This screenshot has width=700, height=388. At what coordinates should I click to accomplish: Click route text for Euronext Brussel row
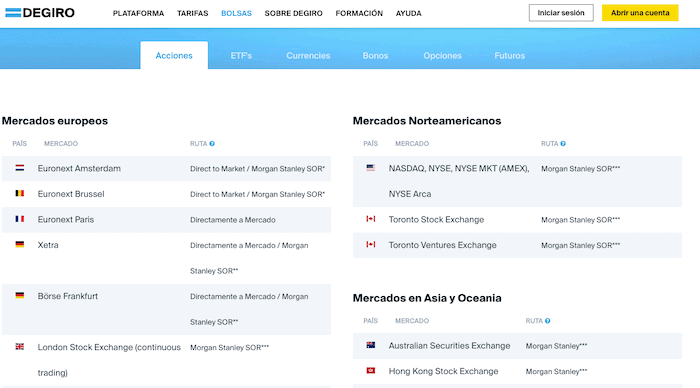coord(257,194)
